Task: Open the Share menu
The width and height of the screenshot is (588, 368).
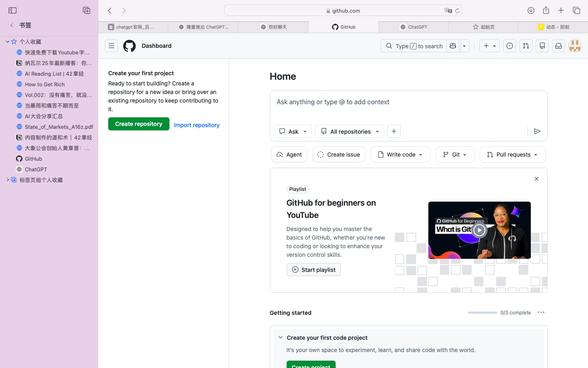Action: (x=546, y=10)
